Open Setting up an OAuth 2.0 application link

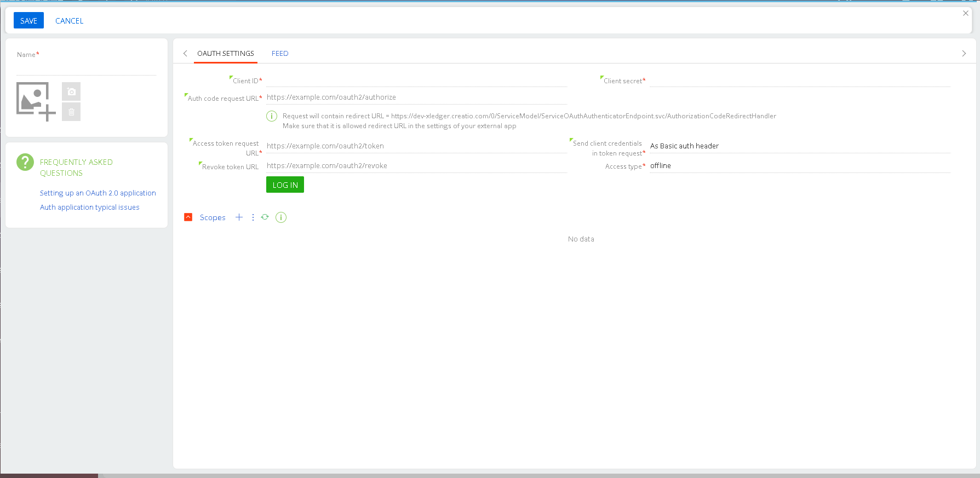[98, 193]
